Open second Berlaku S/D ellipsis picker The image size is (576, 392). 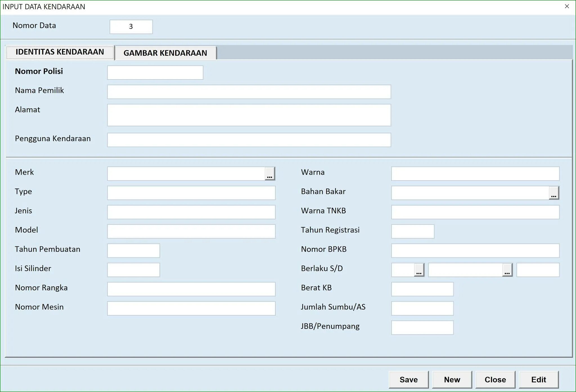click(507, 270)
